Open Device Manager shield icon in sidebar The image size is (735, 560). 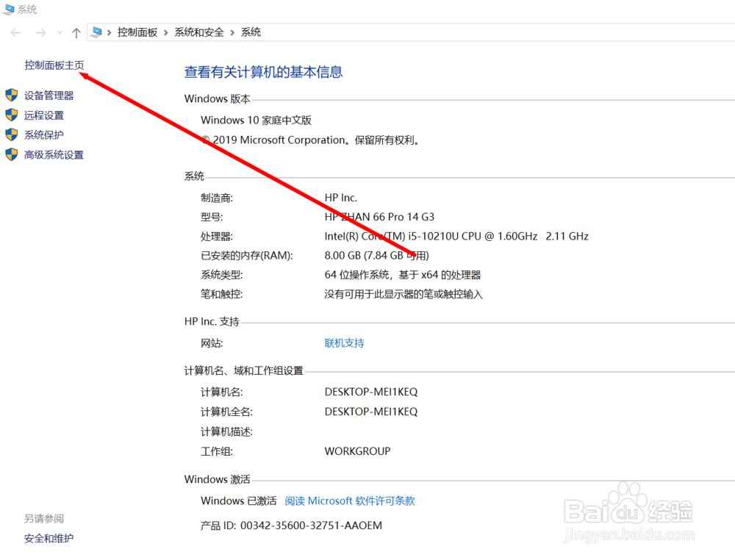point(11,95)
